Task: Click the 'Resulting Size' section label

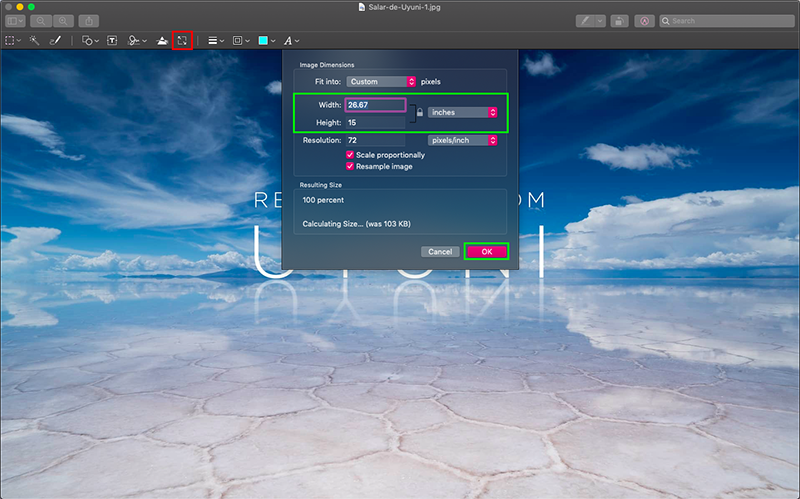Action: 320,185
